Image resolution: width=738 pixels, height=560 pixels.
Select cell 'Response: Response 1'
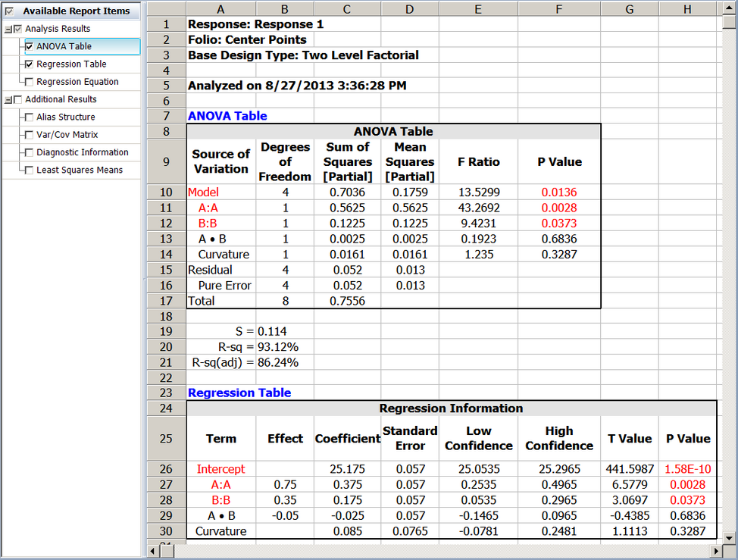coord(255,24)
